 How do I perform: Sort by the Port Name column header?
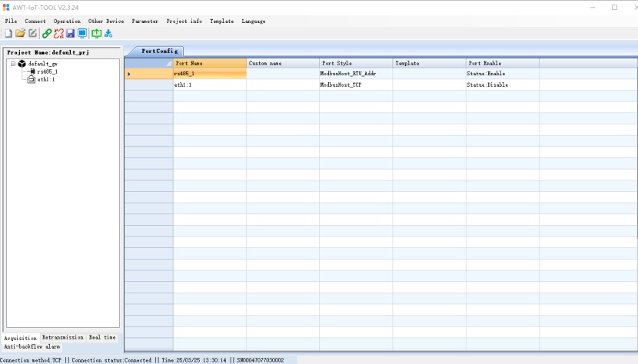210,63
